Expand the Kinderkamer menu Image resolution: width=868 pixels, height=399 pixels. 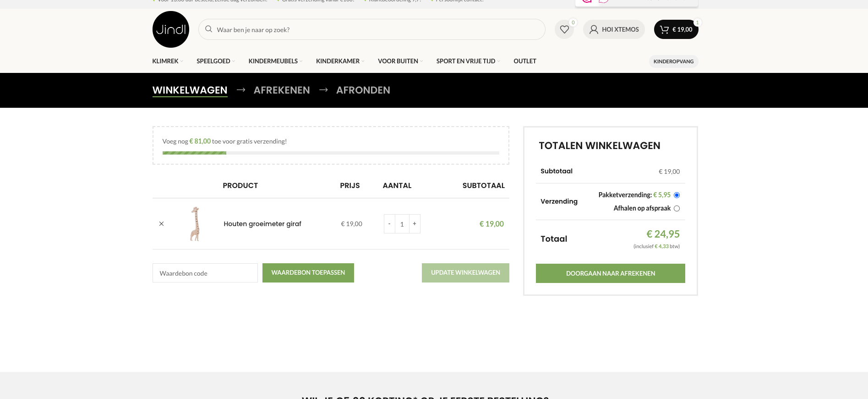[340, 61]
